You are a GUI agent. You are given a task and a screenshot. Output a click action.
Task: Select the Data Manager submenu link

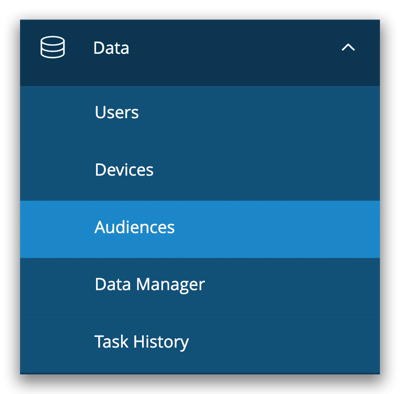(150, 285)
